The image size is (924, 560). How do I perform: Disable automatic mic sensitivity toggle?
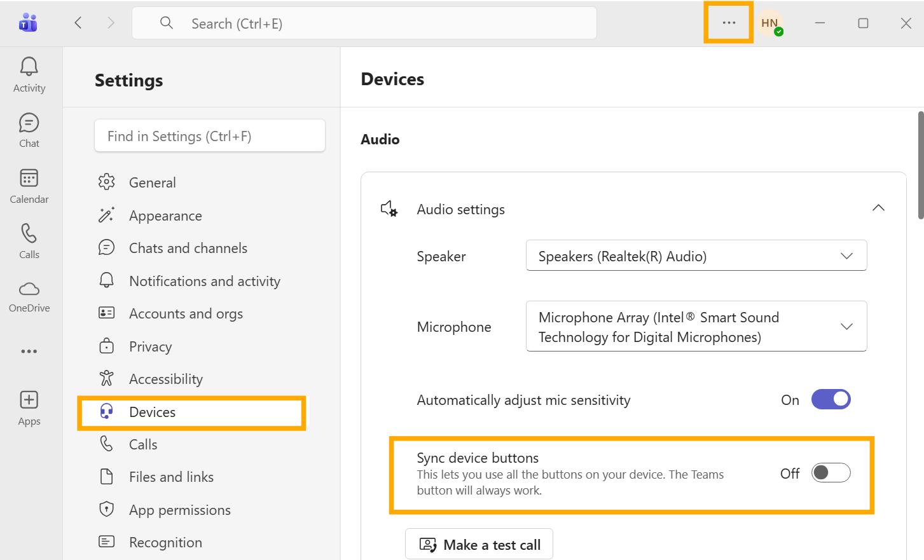click(x=831, y=400)
